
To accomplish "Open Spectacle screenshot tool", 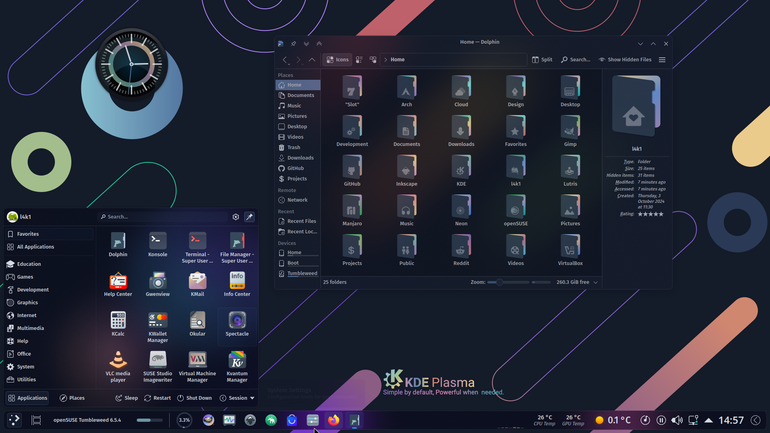I will point(237,324).
